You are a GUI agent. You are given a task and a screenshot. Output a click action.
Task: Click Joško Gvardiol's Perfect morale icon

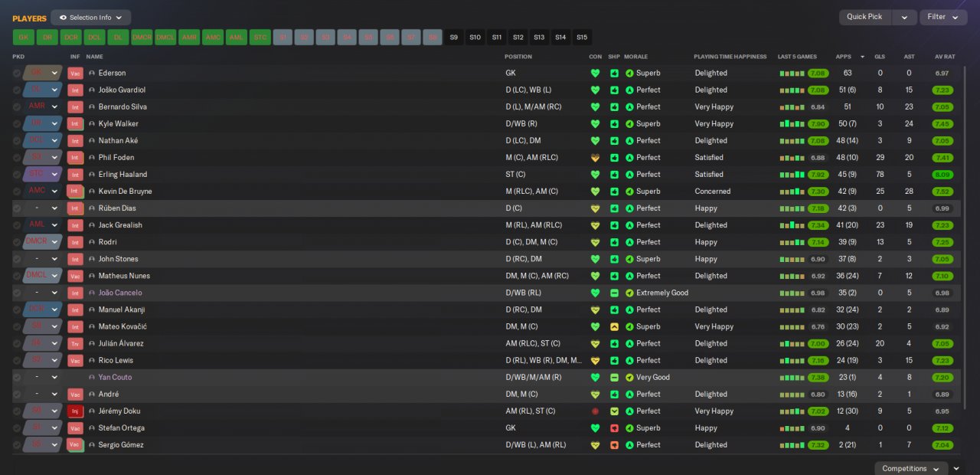629,90
